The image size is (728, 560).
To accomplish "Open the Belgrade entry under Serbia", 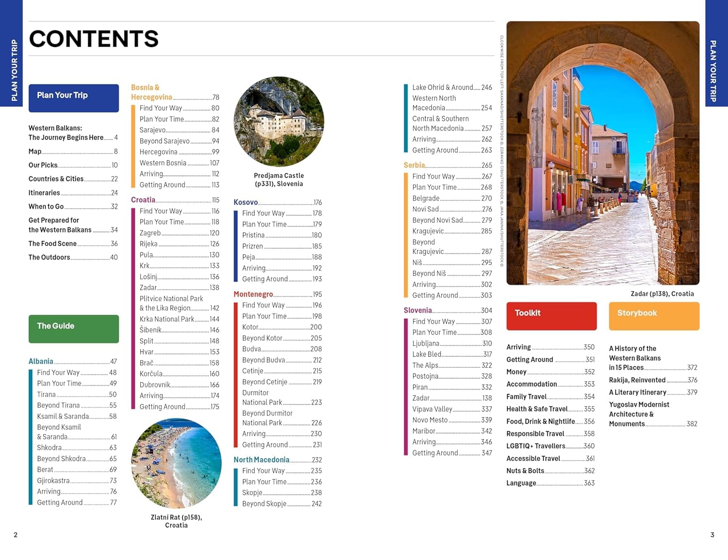I will pos(425,198).
